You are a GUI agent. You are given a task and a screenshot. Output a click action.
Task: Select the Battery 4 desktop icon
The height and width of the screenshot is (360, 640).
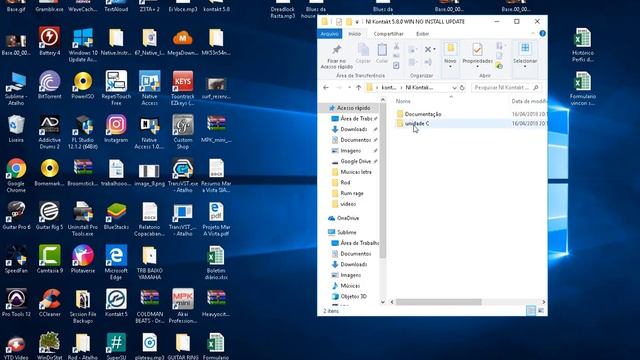click(x=49, y=41)
